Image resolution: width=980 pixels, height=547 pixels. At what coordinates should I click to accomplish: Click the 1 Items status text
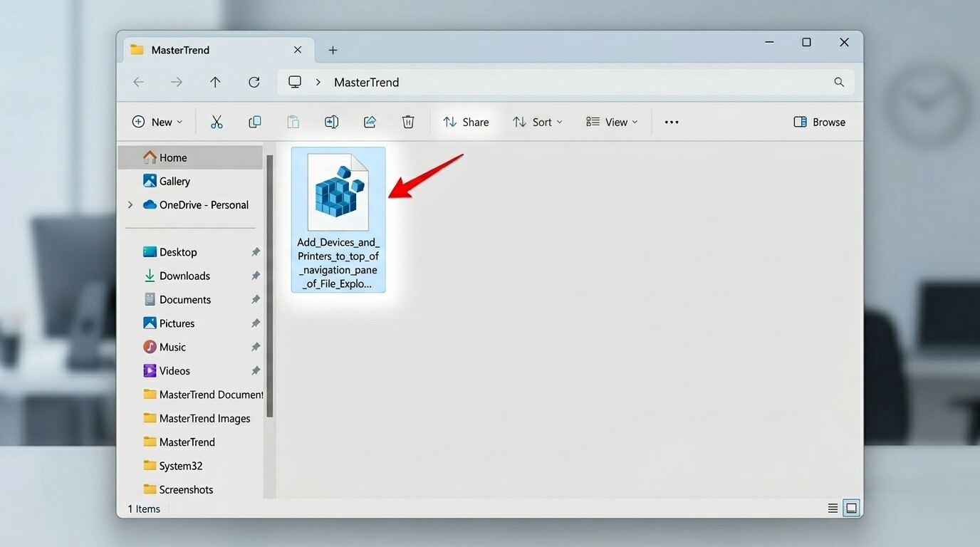tap(144, 509)
